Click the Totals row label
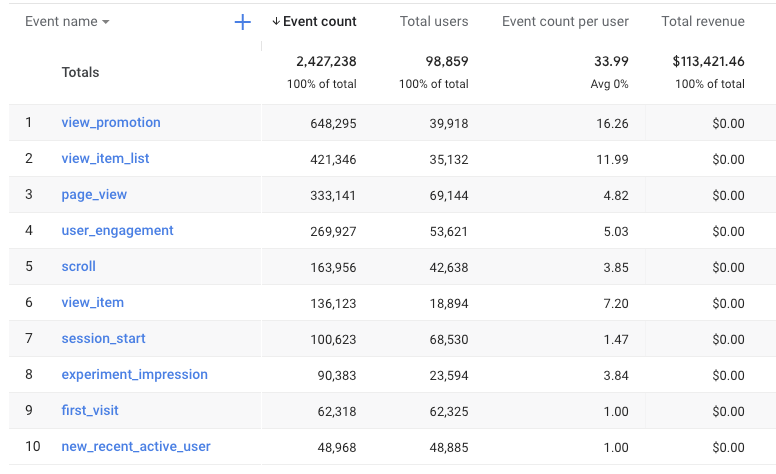Screen dimensions: 776x474 (x=80, y=72)
